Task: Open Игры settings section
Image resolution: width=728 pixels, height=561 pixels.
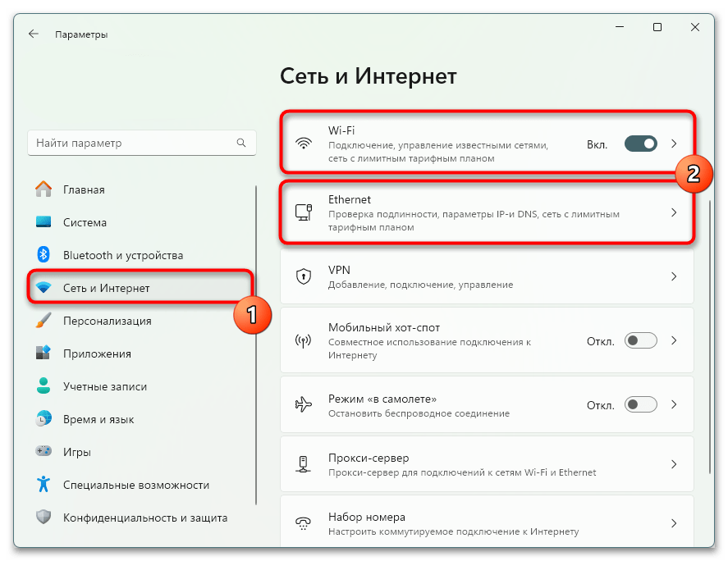Action: point(141,452)
